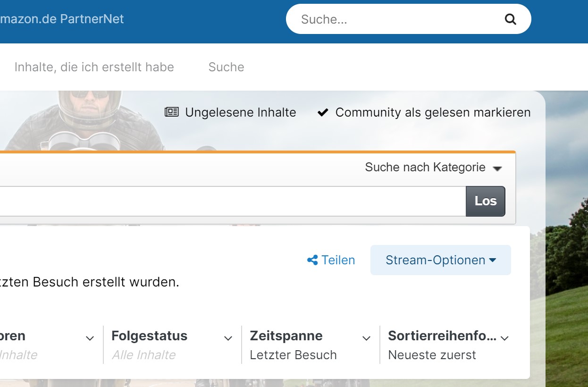This screenshot has height=387, width=588.
Task: Click the checkmark icon before Community als gelesen
Action: (323, 112)
